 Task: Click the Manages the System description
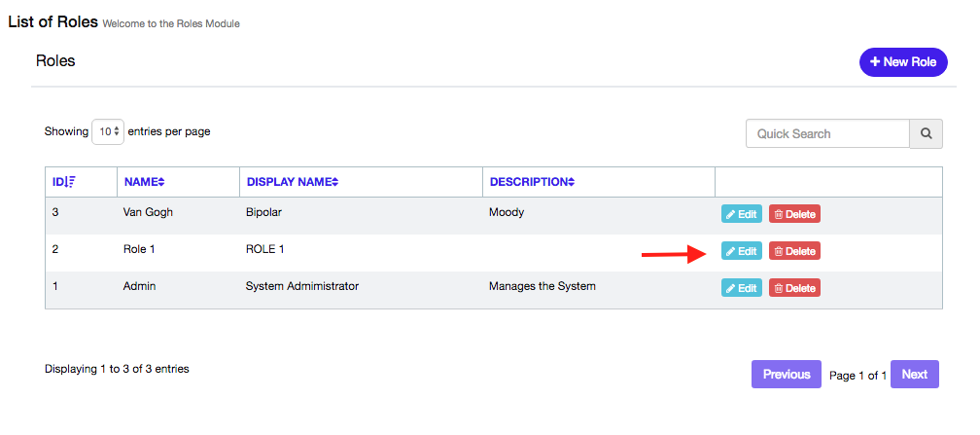tap(542, 286)
